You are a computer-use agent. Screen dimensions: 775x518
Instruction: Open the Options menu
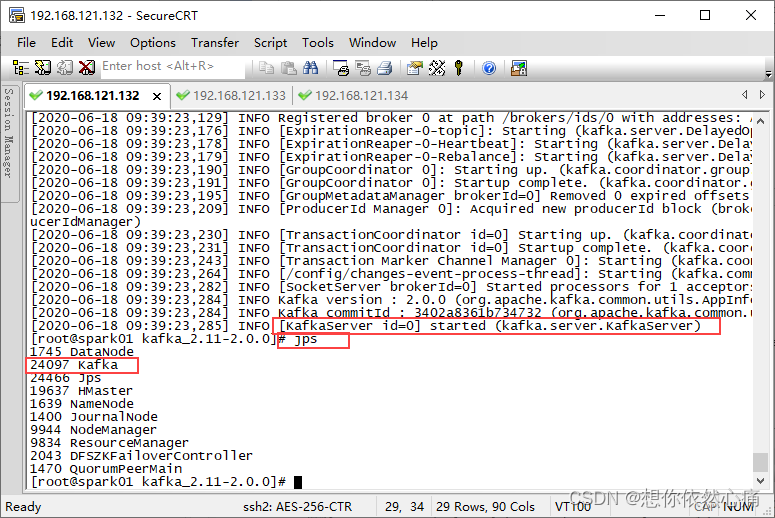153,43
